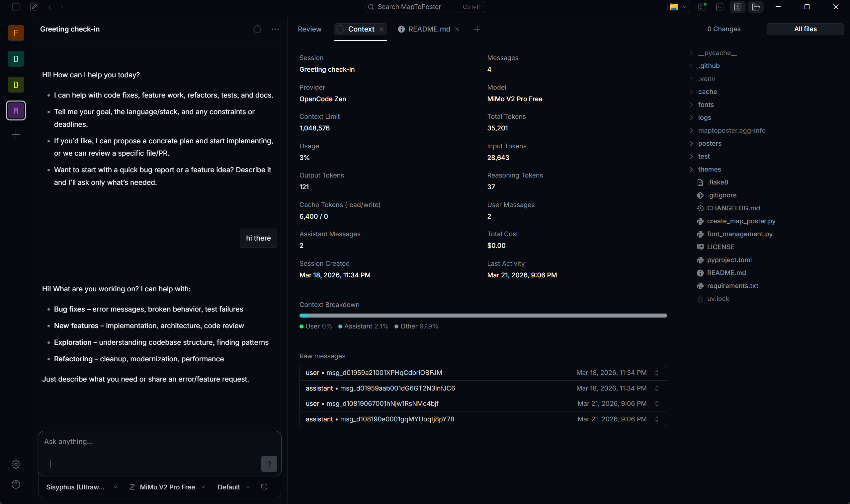Image resolution: width=850 pixels, height=504 pixels.
Task: Select the All files button
Action: [805, 29]
